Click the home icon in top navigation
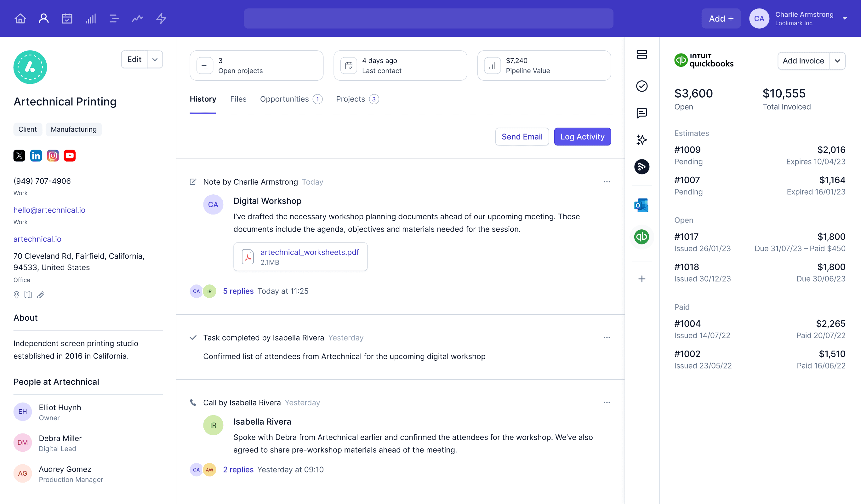The image size is (861, 504). tap(20, 18)
